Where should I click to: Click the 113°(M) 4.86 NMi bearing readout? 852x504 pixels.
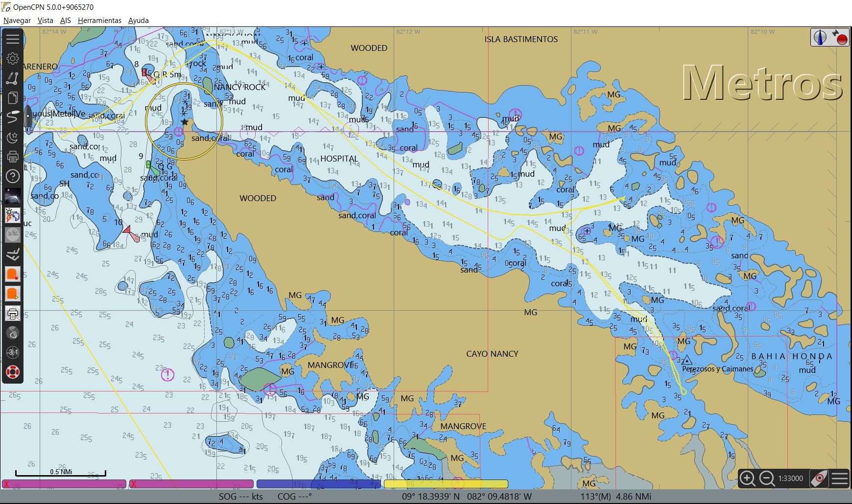pyautogui.click(x=616, y=496)
